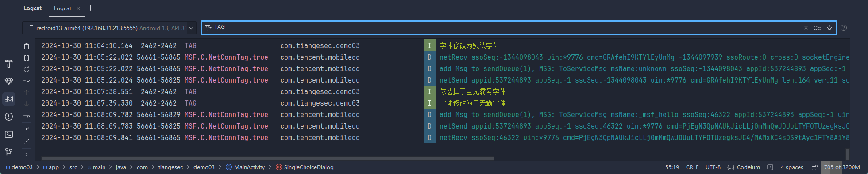Clear the TAG filter text
The height and width of the screenshot is (174, 868).
point(806,28)
